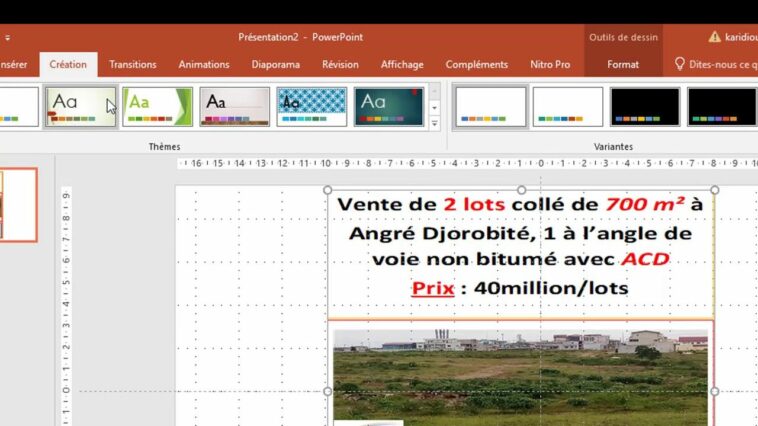Open the Création ribbon tab
This screenshot has height=426, width=758.
point(68,64)
